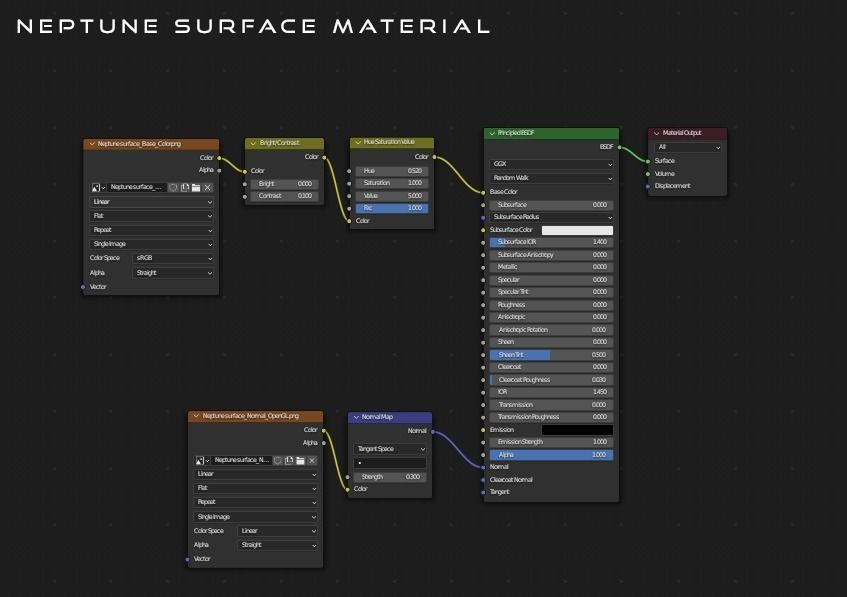The width and height of the screenshot is (847, 597).
Task: Click Roughness field in Principled BSDF
Action: (552, 305)
